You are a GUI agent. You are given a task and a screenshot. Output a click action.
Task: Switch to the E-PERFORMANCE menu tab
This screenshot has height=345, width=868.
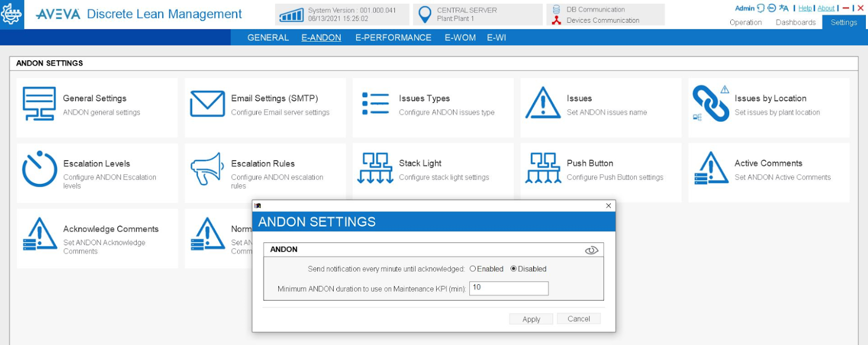pyautogui.click(x=393, y=37)
